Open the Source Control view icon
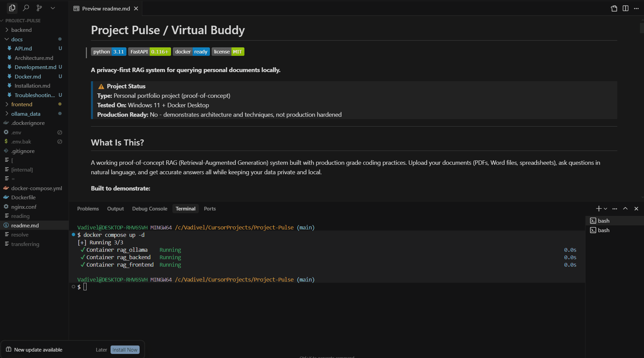This screenshot has height=358, width=644. [39, 8]
